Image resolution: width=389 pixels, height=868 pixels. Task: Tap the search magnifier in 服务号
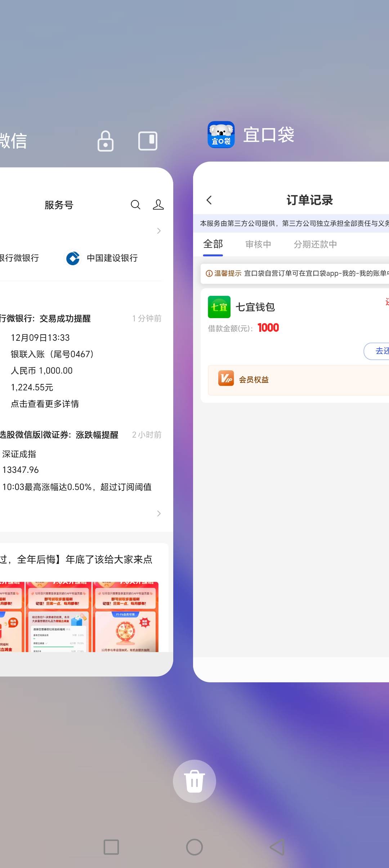[135, 205]
